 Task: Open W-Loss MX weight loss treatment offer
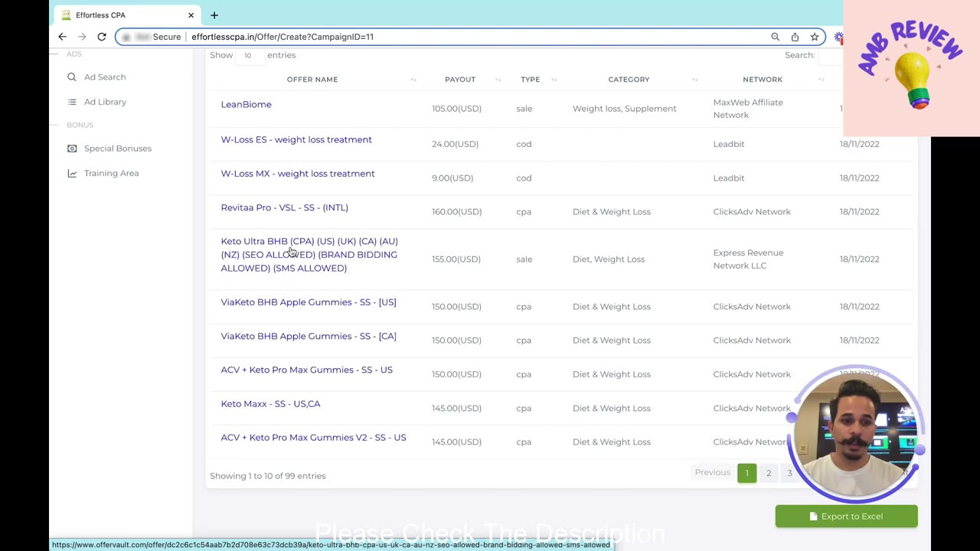coord(298,174)
